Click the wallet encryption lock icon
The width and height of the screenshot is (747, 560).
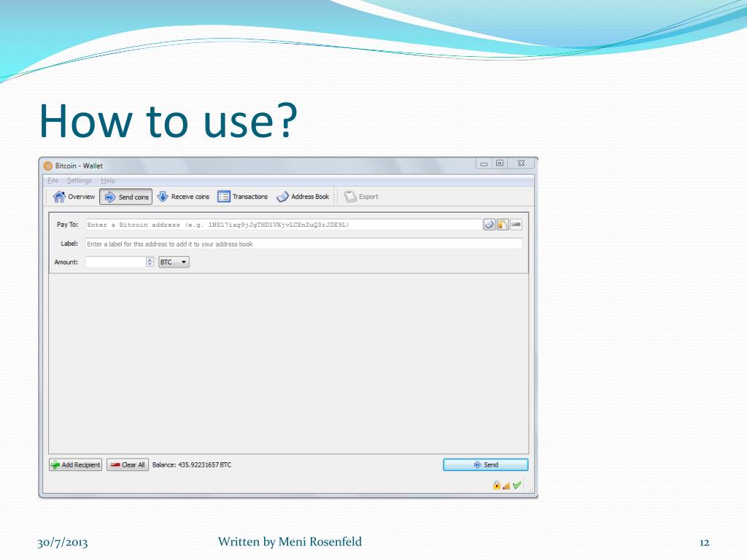coord(496,485)
